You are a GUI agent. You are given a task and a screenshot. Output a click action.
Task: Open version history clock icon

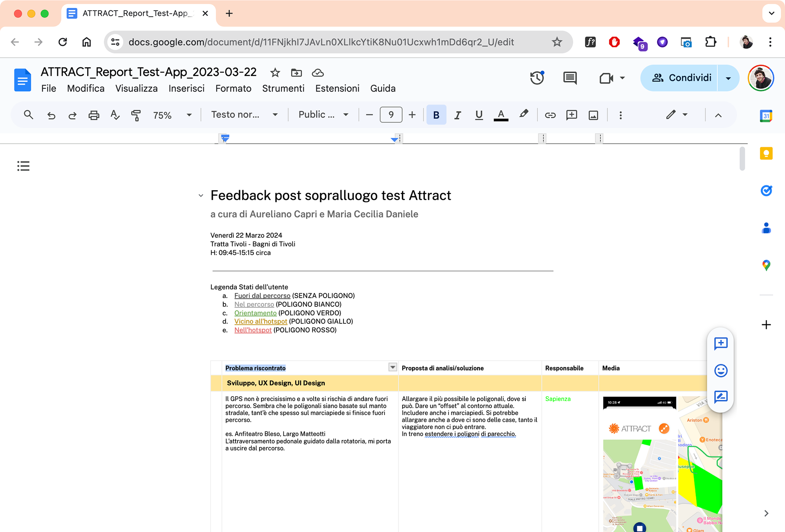coord(537,78)
